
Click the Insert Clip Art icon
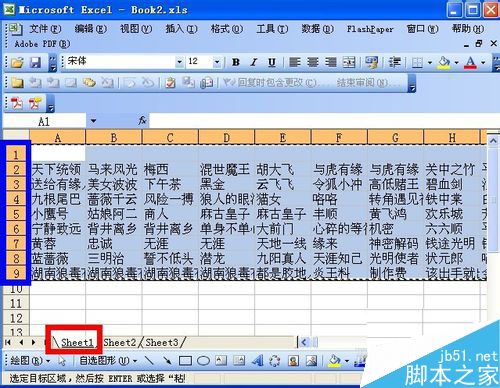[x=293, y=360]
